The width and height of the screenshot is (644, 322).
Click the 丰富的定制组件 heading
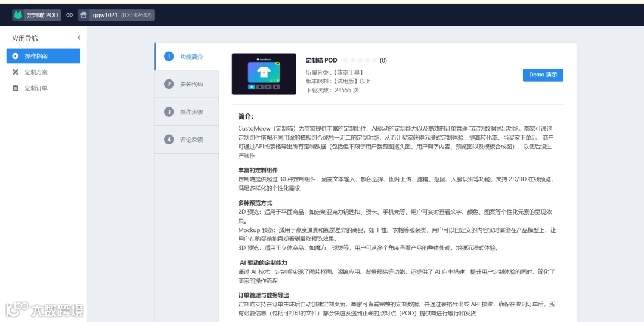tap(258, 170)
